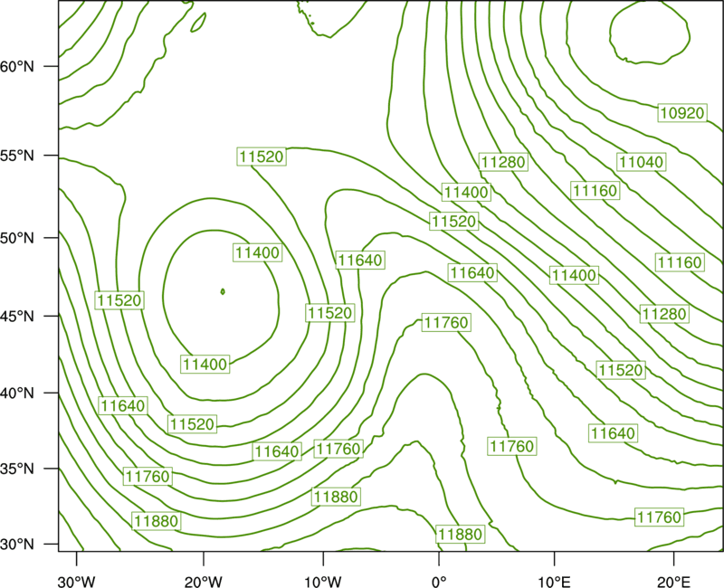This screenshot has width=724, height=588.
Task: Click the small closed contour at the low's center
Action: coord(223,291)
